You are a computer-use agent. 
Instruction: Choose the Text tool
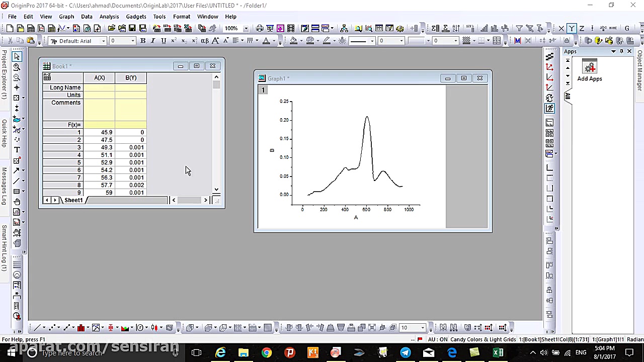17,150
